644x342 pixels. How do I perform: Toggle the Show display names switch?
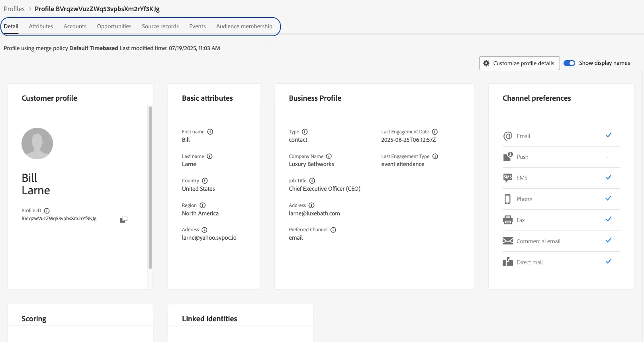[569, 63]
